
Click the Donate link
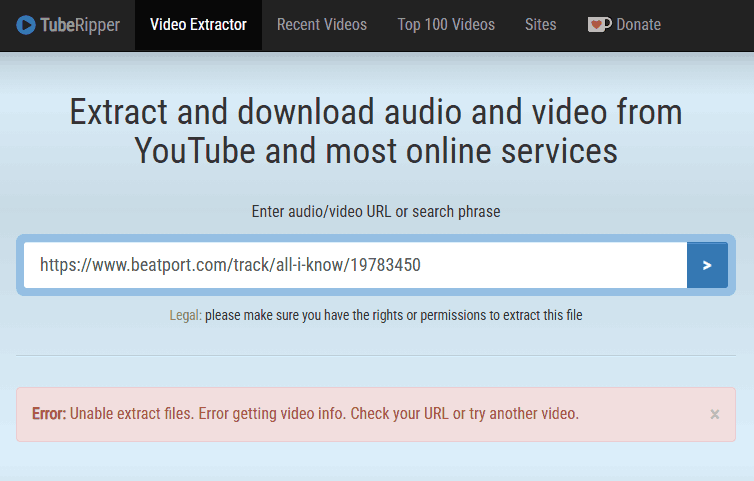click(x=624, y=25)
